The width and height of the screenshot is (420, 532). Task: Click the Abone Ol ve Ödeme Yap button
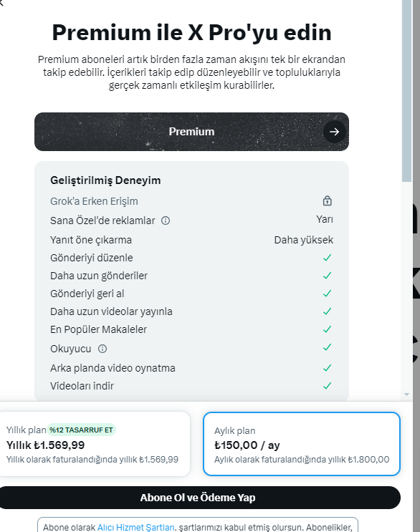pos(199,498)
